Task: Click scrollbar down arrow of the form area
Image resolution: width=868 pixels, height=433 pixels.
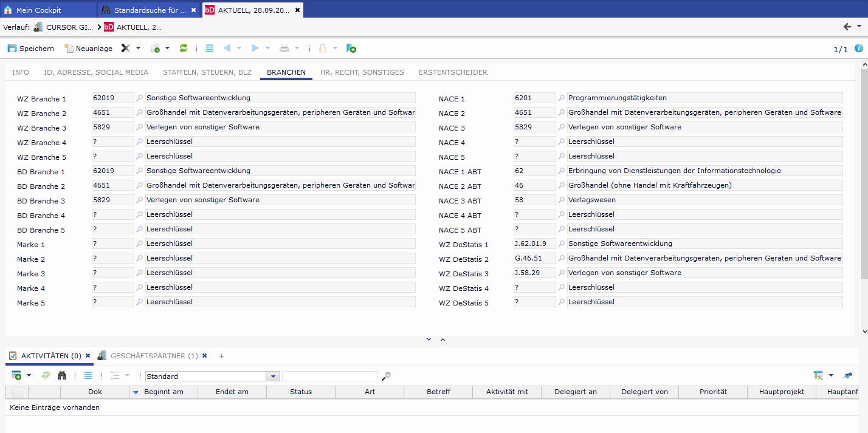Action: coord(864,332)
